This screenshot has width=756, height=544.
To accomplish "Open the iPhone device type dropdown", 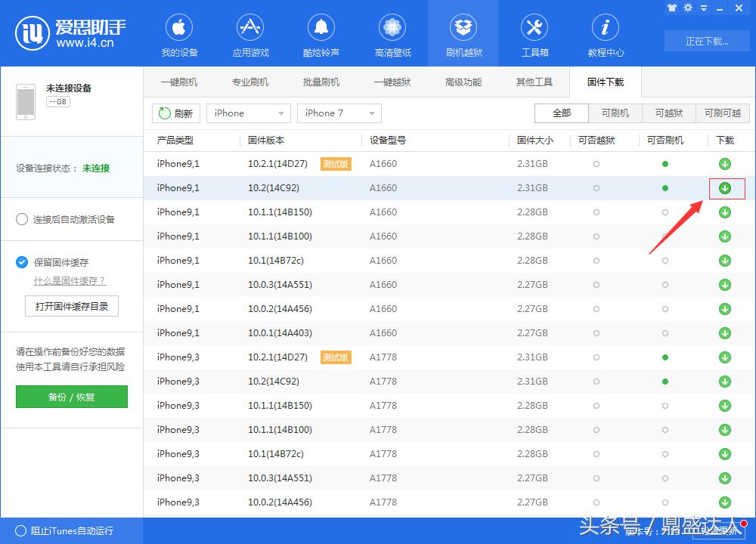I will tap(248, 113).
